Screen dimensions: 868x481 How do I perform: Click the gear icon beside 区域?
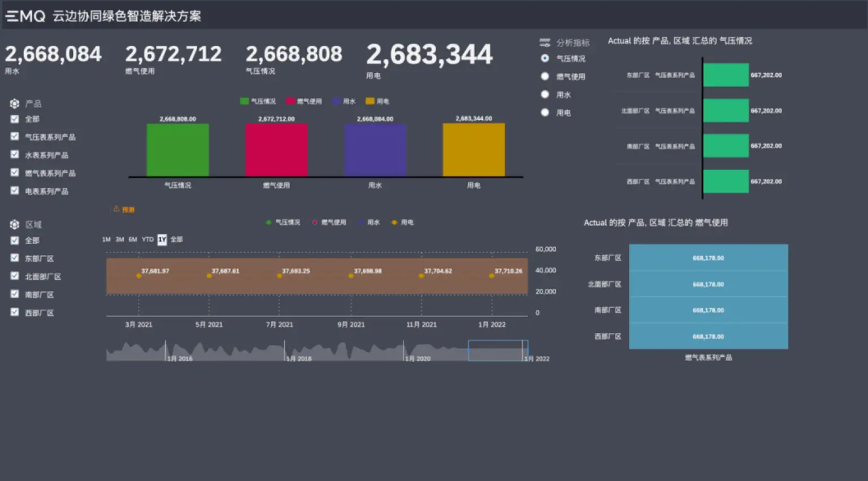click(15, 224)
